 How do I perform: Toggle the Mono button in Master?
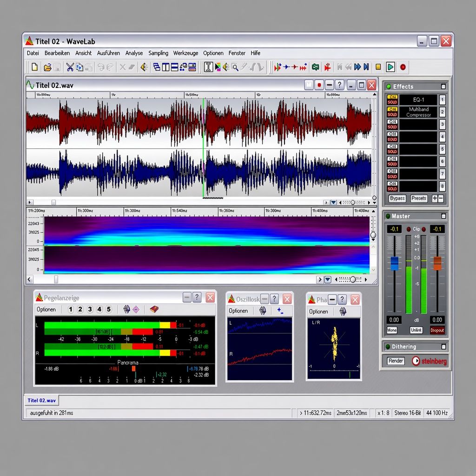pos(391,331)
